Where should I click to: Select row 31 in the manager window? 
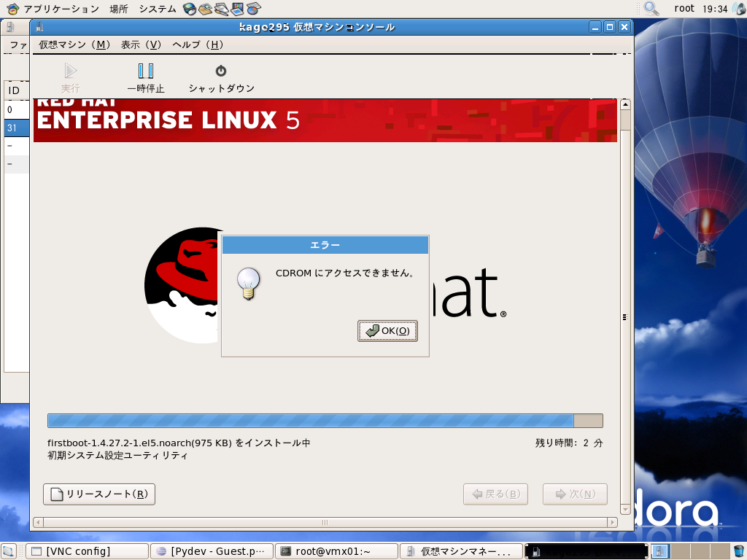coord(17,128)
